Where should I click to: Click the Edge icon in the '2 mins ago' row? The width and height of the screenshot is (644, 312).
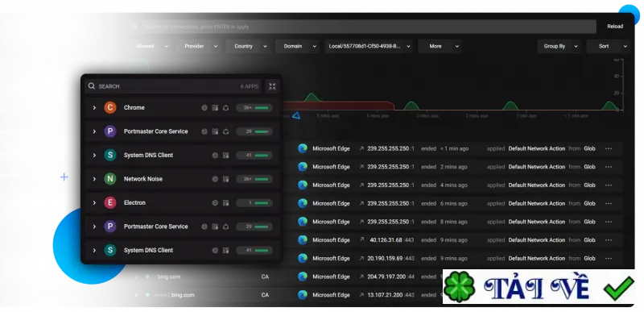tap(303, 167)
